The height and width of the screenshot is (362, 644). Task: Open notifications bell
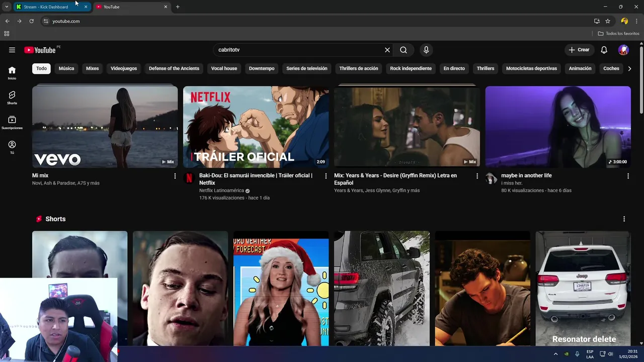[604, 50]
